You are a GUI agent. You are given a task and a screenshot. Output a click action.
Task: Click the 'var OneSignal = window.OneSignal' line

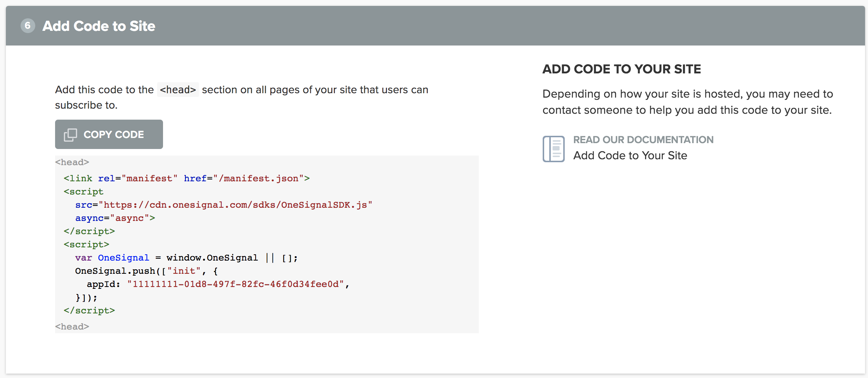[187, 258]
